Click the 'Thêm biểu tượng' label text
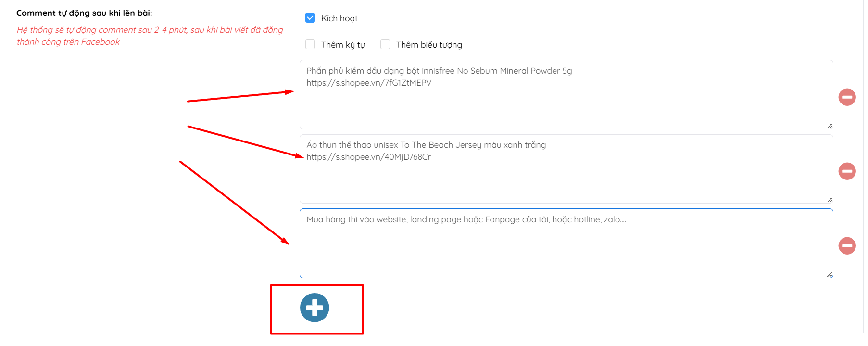 coord(429,45)
